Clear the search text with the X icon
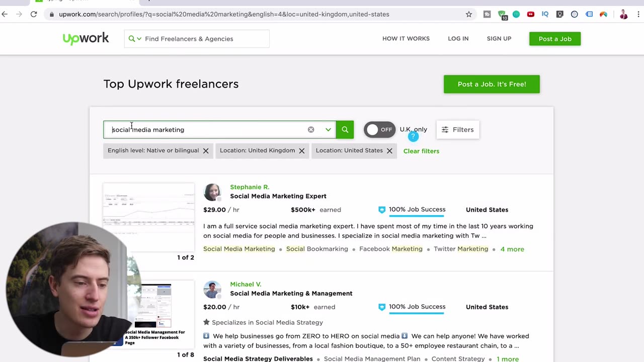Screen dimensions: 644x362 (x=311, y=130)
